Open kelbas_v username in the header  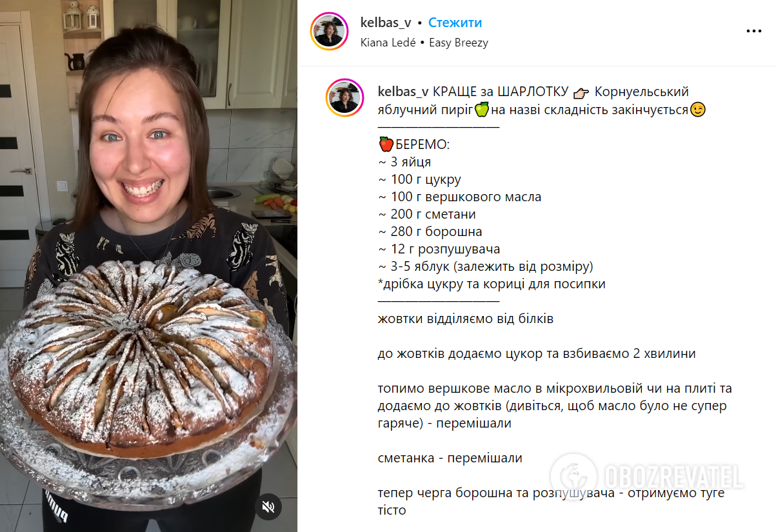[x=386, y=23]
